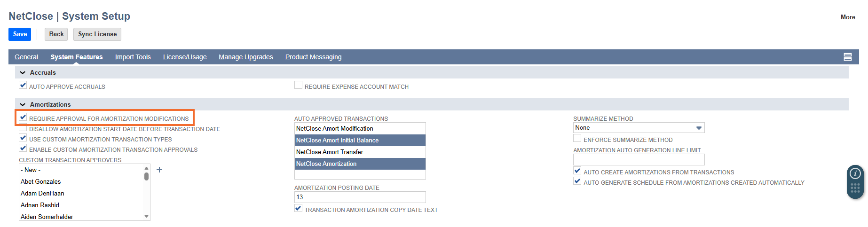Enable Require Expense Account Match
This screenshot has width=868, height=227.
pyautogui.click(x=298, y=85)
